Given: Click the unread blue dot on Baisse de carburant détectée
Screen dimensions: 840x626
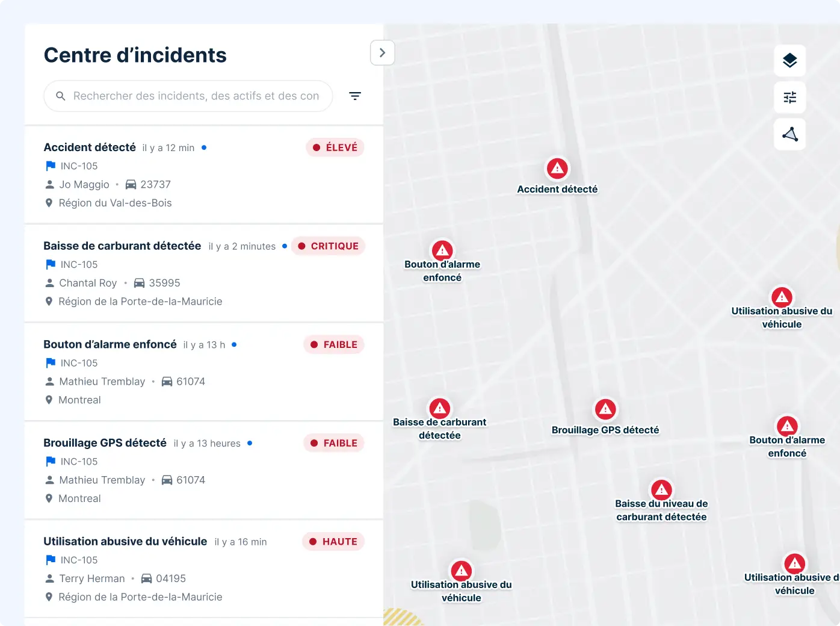Looking at the screenshot, I should click(x=285, y=246).
